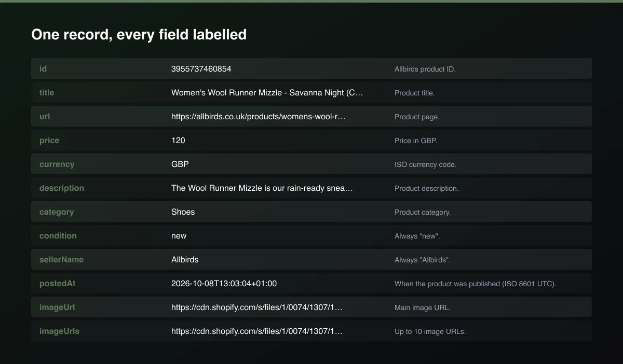Click the allbirds.co.uk product URL value
Image resolution: width=623 pixels, height=364 pixels.
point(259,116)
